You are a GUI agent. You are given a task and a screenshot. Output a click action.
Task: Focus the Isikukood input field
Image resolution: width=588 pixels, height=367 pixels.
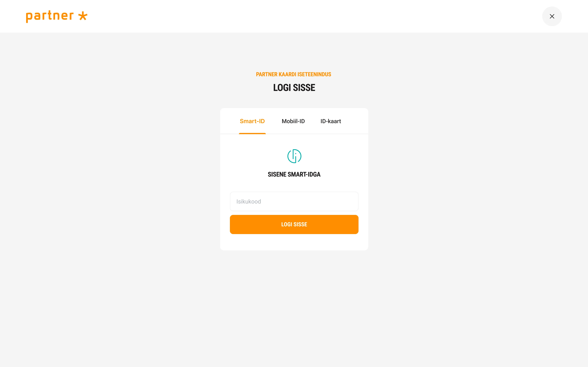coord(294,201)
